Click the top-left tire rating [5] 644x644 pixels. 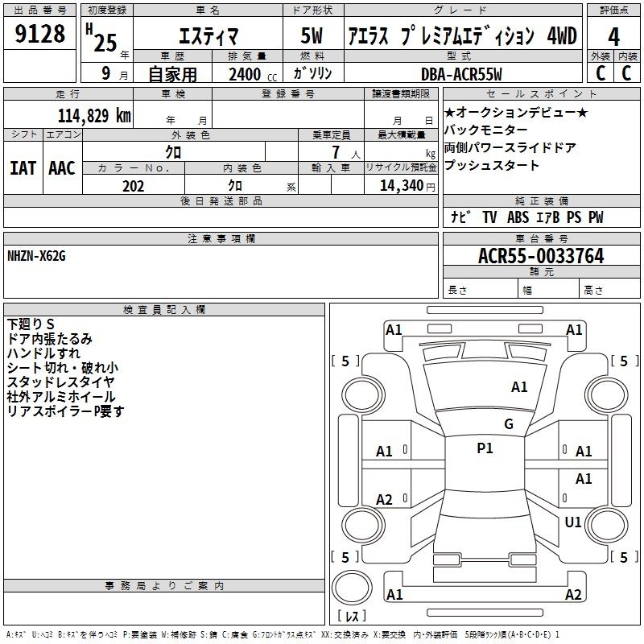pyautogui.click(x=345, y=361)
